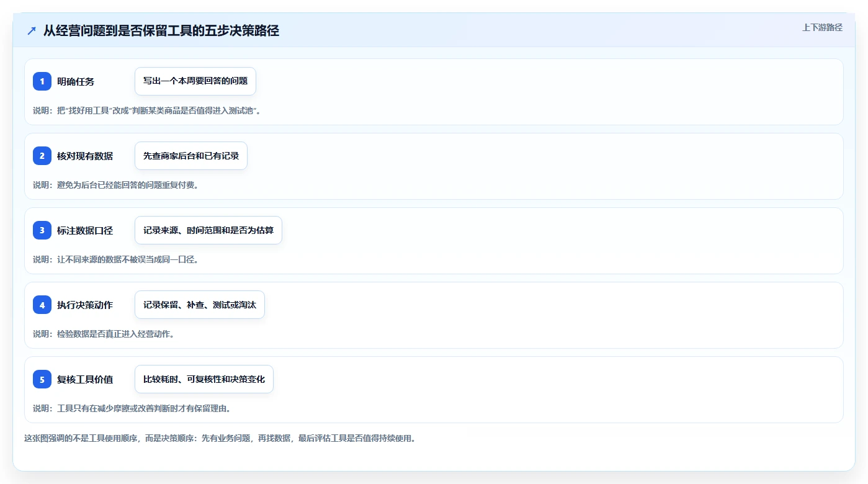Click the 上下游路径 label
Image resolution: width=868 pixels, height=484 pixels.
(822, 27)
